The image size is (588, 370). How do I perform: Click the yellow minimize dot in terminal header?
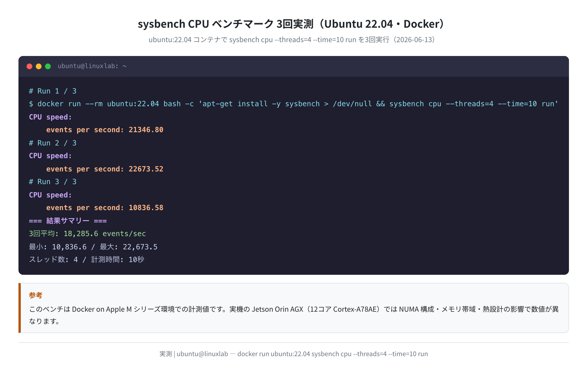(39, 66)
